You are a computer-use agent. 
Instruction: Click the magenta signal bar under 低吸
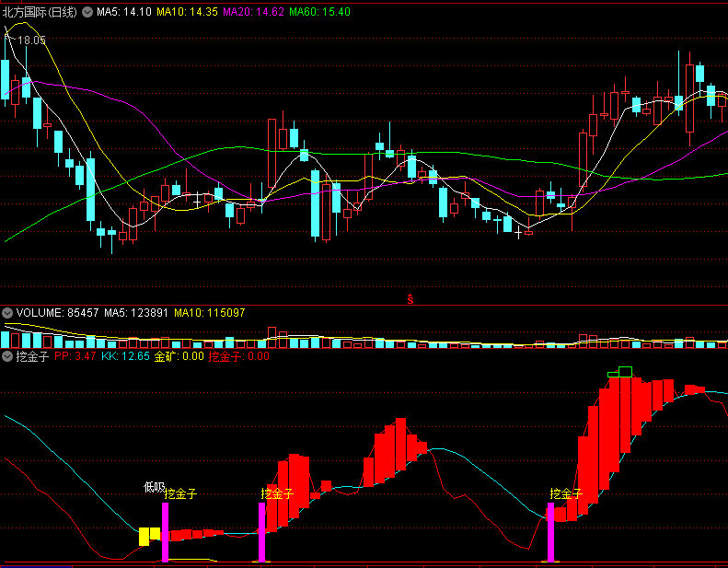coord(166,532)
